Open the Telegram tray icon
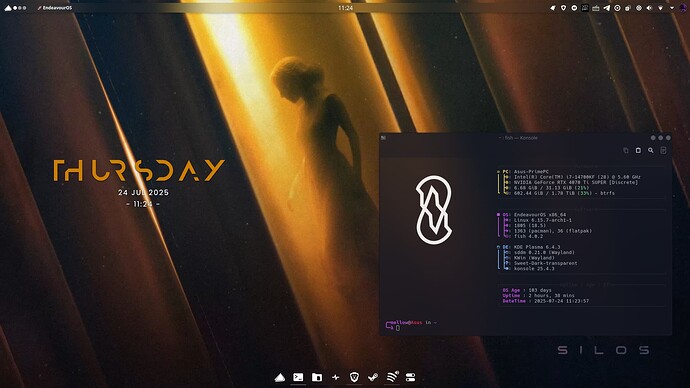The width and height of the screenshot is (690, 388). (x=606, y=8)
